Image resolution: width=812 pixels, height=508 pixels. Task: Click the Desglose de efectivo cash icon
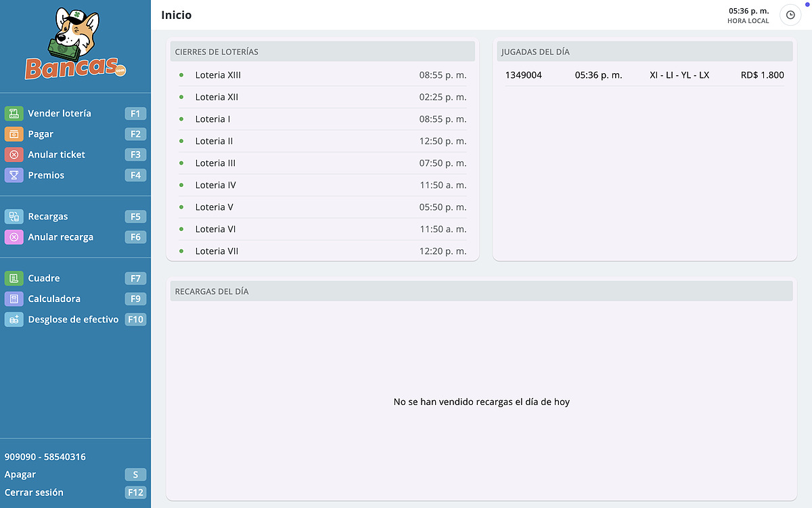coord(15,319)
